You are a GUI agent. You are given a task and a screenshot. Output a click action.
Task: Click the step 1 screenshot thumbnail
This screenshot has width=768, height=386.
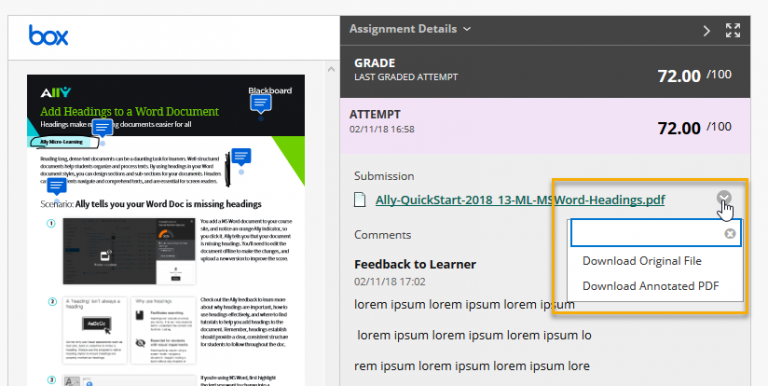(129, 251)
